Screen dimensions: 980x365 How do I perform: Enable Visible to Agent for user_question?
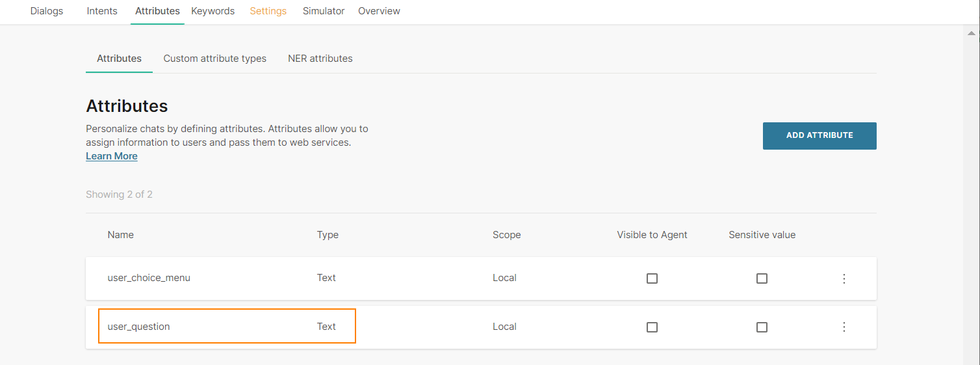coord(652,327)
